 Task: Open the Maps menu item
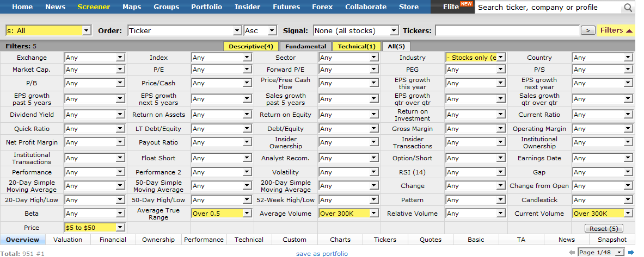[x=131, y=7]
